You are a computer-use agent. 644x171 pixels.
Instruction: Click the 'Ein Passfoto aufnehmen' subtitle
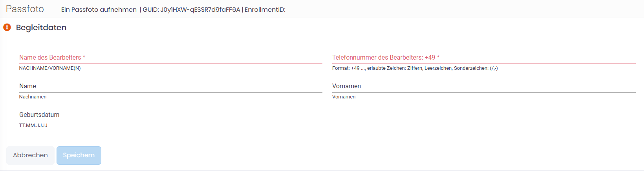click(x=99, y=10)
